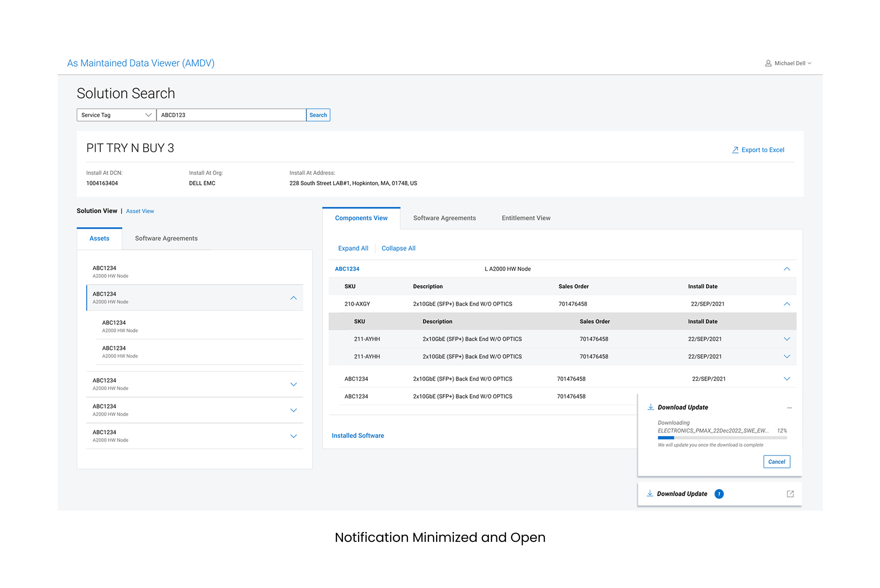The width and height of the screenshot is (880, 588).
Task: Click the download icon in open notification
Action: point(651,407)
